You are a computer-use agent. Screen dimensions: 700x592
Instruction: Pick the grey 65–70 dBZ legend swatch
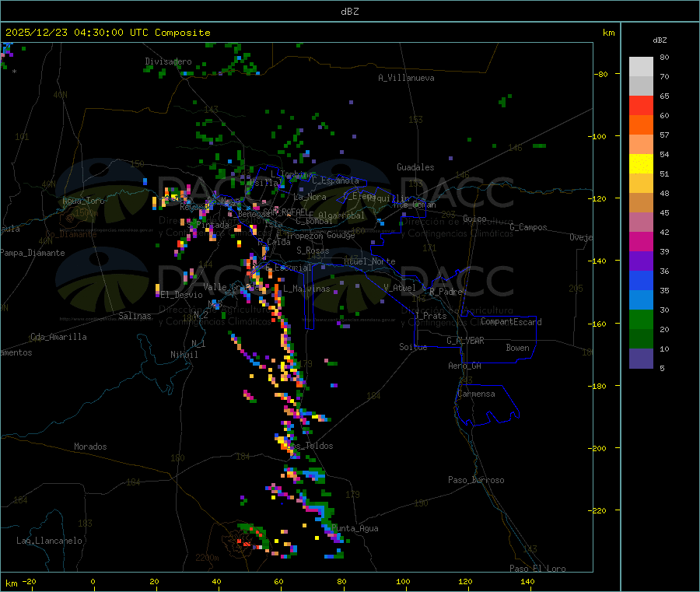click(641, 86)
